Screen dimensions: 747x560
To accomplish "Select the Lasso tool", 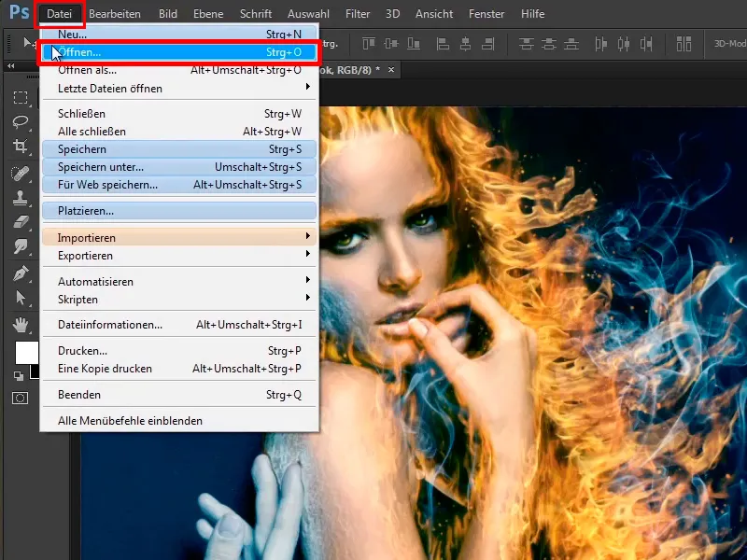I will (20, 121).
